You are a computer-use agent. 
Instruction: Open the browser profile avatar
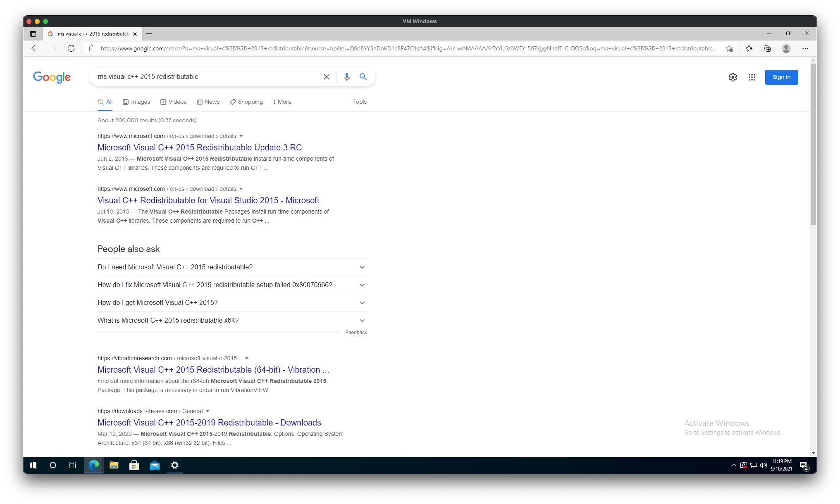pos(786,48)
